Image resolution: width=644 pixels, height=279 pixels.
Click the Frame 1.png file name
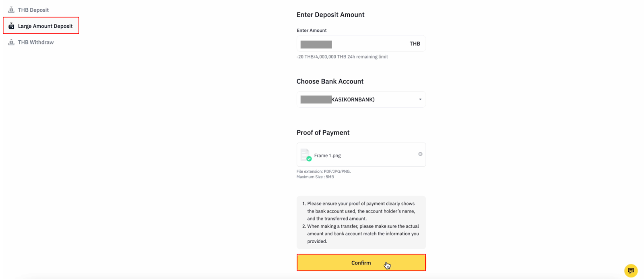point(327,155)
